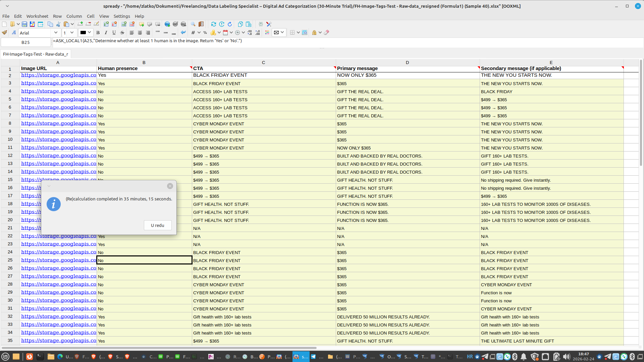The width and height of the screenshot is (644, 362).
Task: Click the Paste clipboard icon
Action: click(66, 24)
